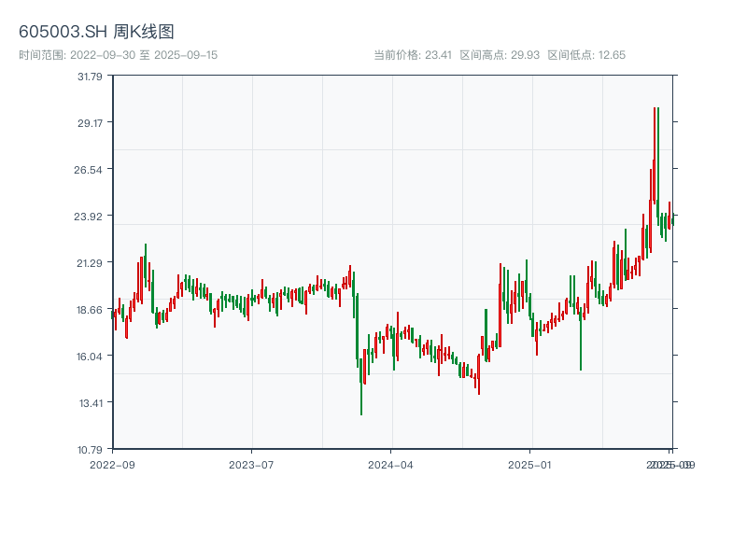Viewport: 747px width, 560px height.
Task: Click the chart title 605003.SH 周K线图
Action: pyautogui.click(x=96, y=32)
